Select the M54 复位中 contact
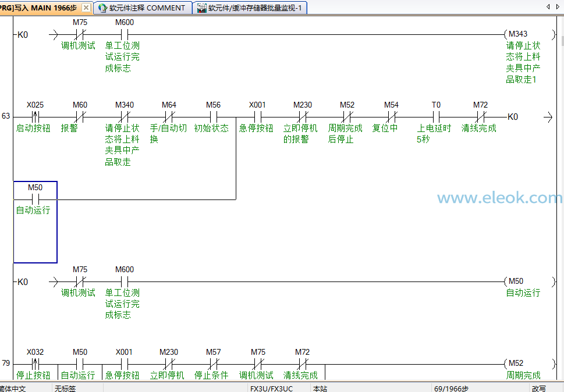 pyautogui.click(x=391, y=117)
